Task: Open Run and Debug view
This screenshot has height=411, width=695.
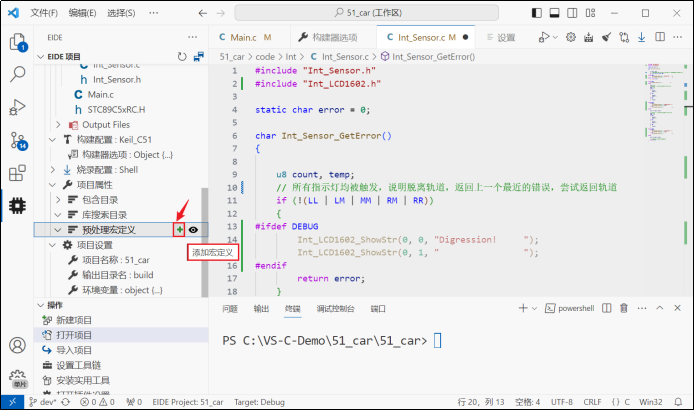Action: point(18,107)
